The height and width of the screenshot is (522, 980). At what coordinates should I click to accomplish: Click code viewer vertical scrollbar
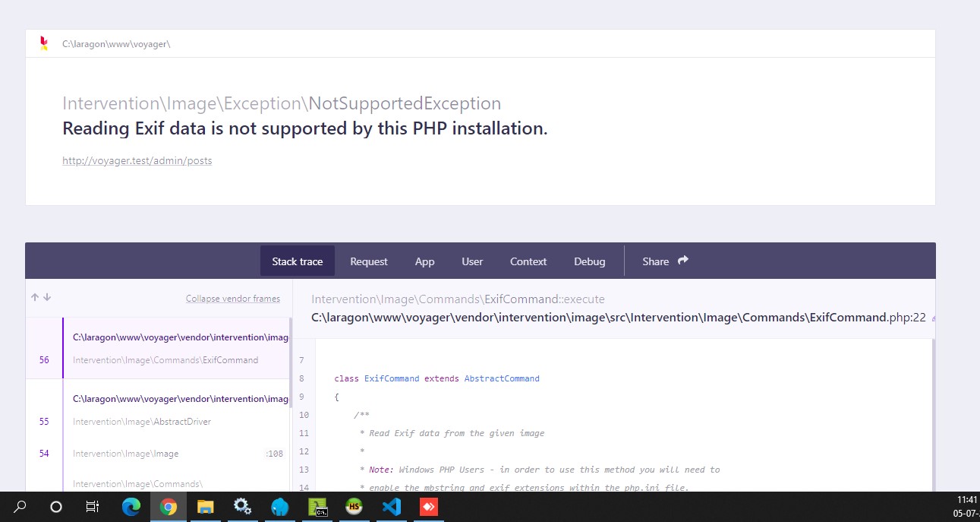tap(933, 415)
